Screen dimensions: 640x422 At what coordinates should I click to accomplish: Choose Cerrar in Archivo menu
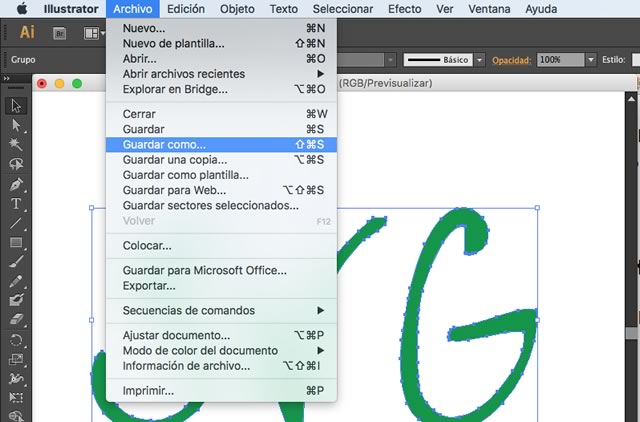point(221,114)
